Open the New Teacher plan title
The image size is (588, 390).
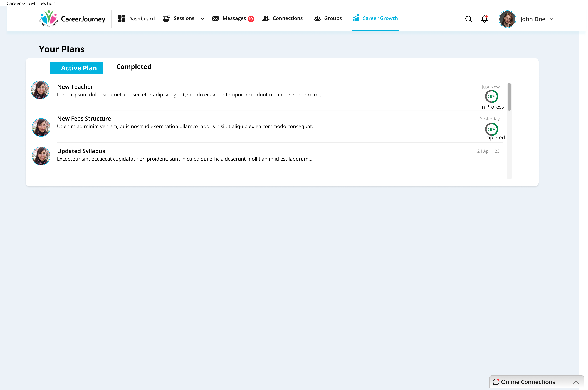pyautogui.click(x=75, y=87)
